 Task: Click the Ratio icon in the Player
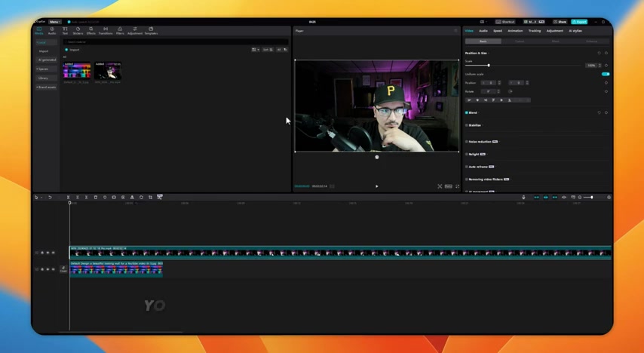(x=449, y=186)
